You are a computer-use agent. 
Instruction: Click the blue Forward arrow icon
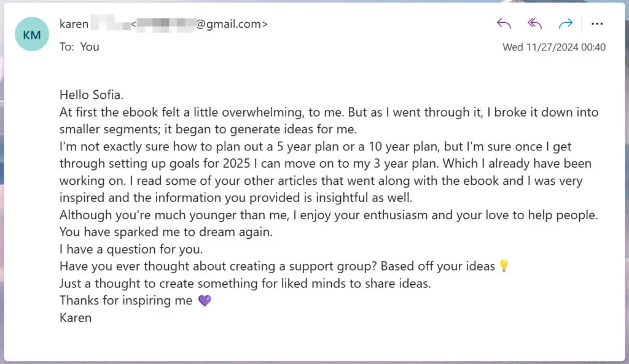(566, 23)
